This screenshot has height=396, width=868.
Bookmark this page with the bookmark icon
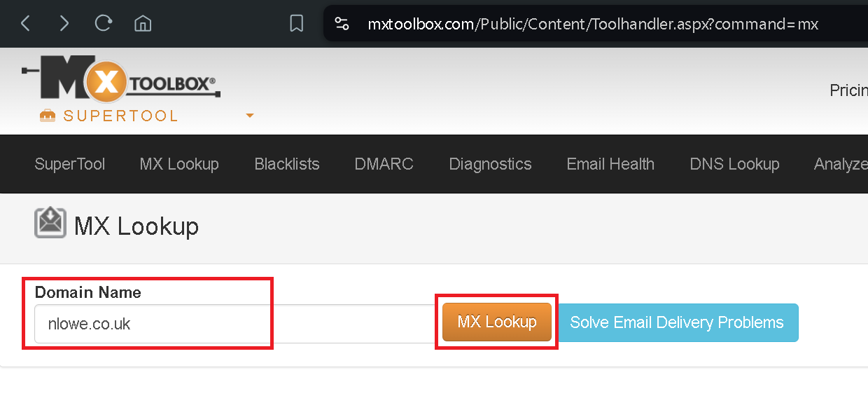point(296,24)
